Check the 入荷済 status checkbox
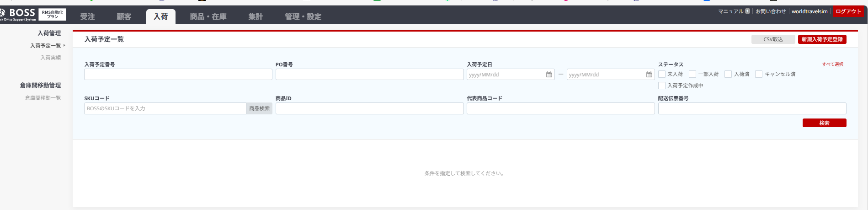868x210 pixels. [x=728, y=74]
